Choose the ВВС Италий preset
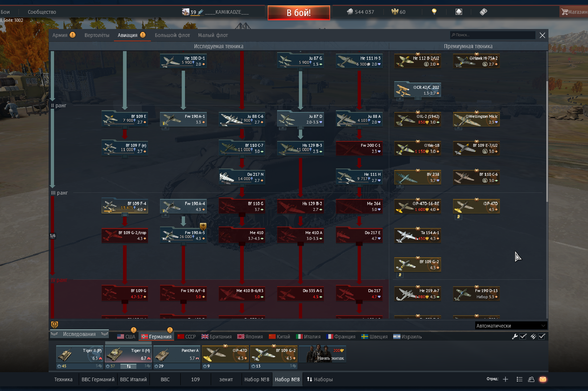Viewport: 588px width, 391px height. 133,379
